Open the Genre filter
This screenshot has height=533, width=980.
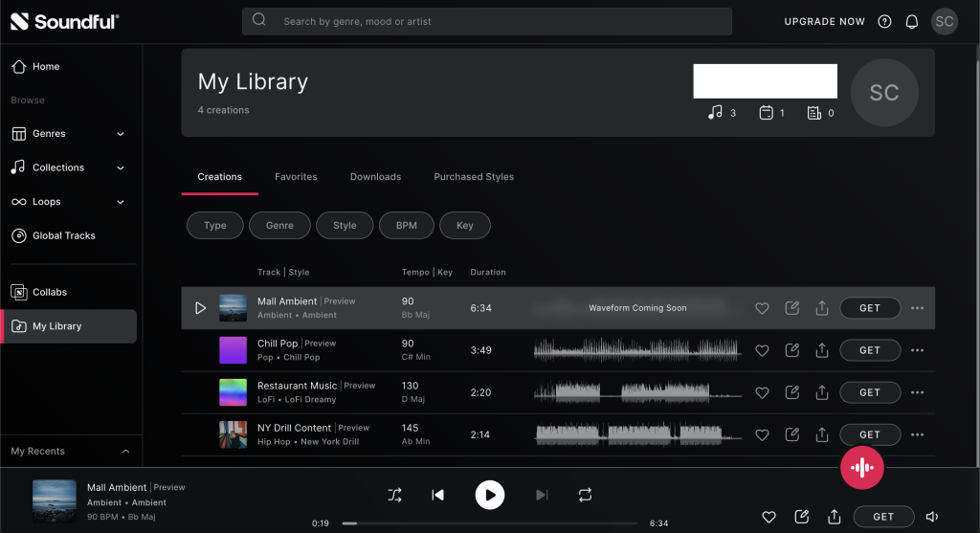(x=279, y=226)
